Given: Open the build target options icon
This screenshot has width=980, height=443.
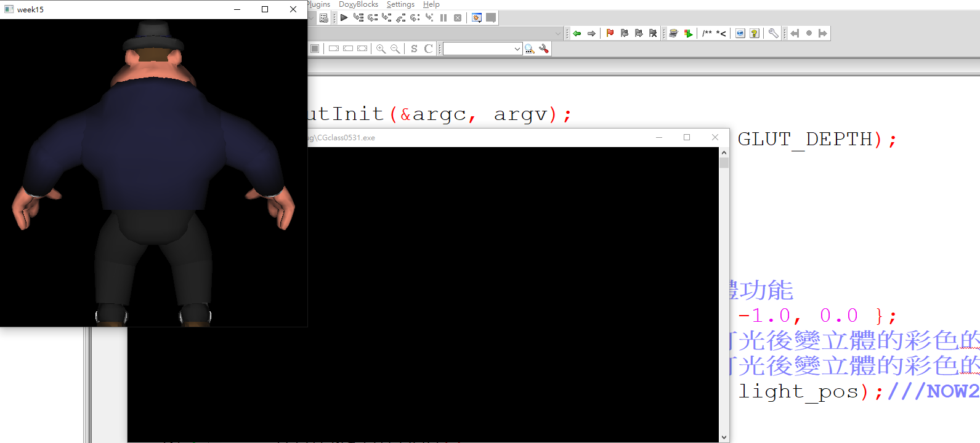Looking at the screenshot, I should tap(324, 18).
